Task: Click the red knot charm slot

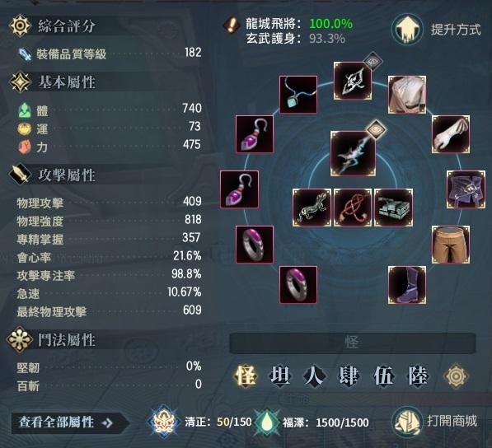Action: pyautogui.click(x=353, y=208)
